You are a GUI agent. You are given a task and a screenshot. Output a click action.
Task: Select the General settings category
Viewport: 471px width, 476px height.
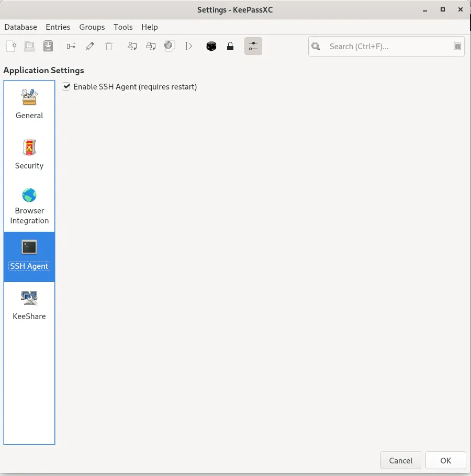click(29, 105)
